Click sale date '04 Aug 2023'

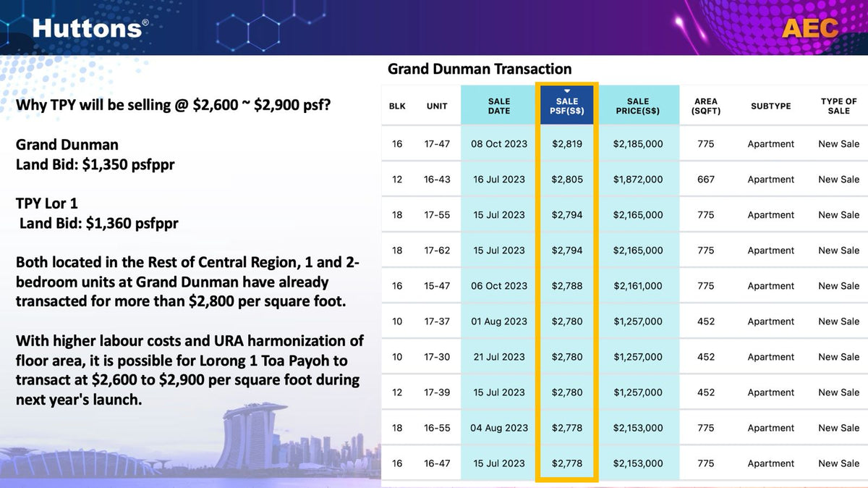click(499, 428)
